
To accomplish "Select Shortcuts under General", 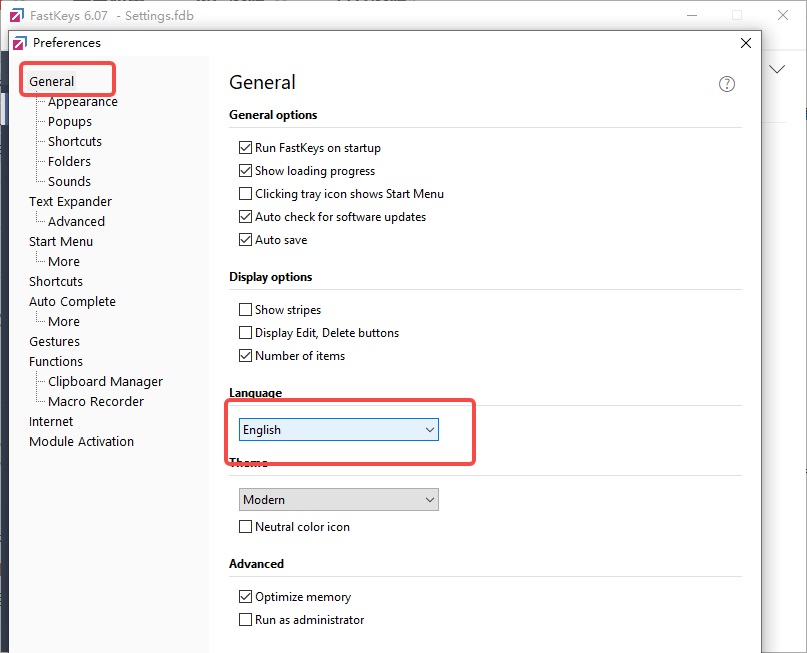I will 75,142.
